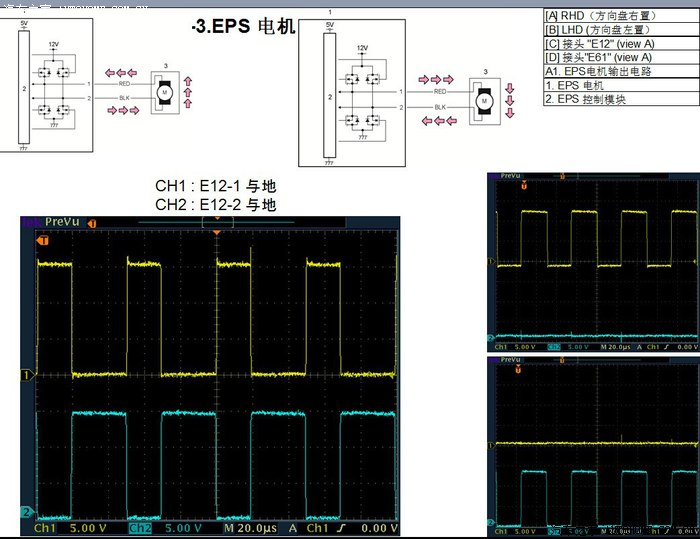Click the 0.00 V trigger level readout on large scope
The height and width of the screenshot is (539, 700).
click(x=376, y=527)
